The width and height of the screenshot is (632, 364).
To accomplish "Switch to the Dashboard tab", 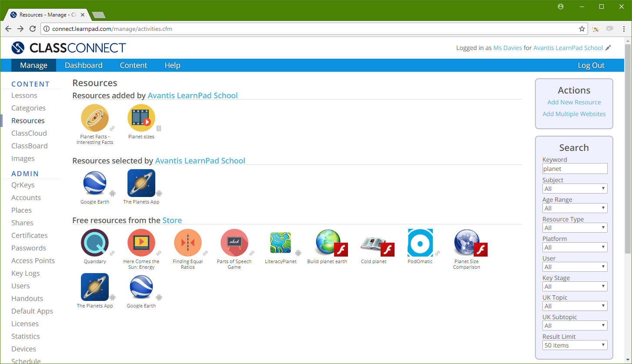I will pyautogui.click(x=84, y=65).
